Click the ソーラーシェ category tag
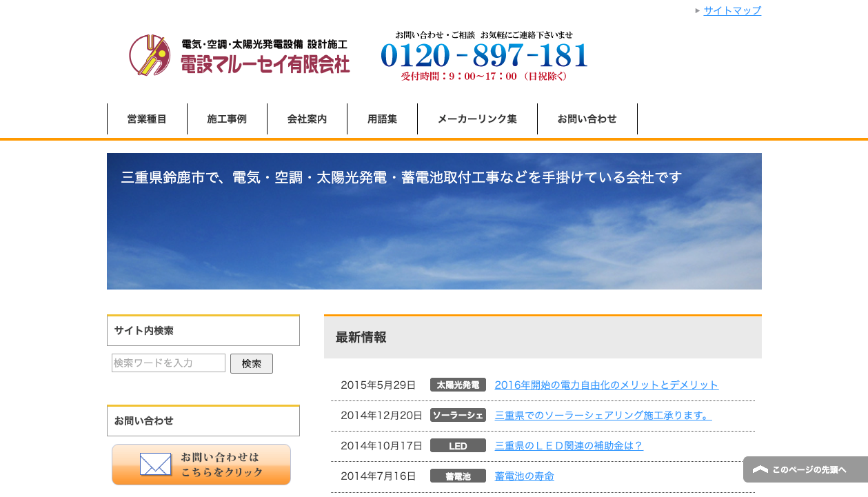 click(458, 415)
